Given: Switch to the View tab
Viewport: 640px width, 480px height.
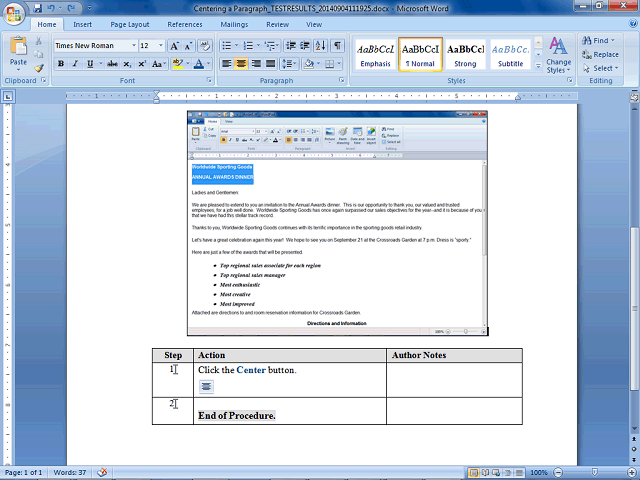Looking at the screenshot, I should tap(314, 24).
